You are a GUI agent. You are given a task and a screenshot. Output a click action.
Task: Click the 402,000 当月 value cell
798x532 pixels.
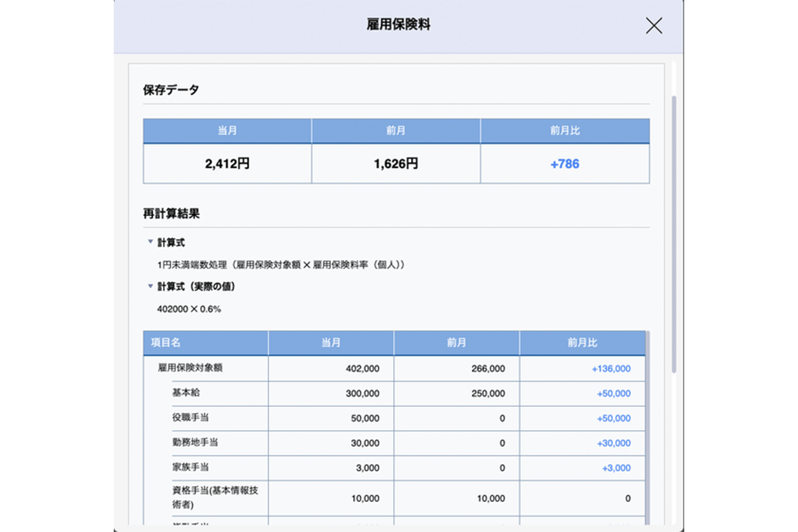(362, 368)
